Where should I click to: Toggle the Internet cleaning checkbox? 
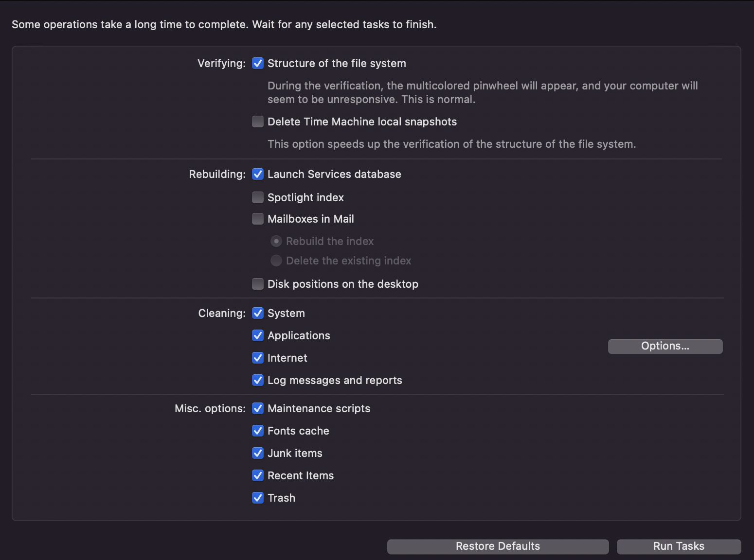coord(258,358)
